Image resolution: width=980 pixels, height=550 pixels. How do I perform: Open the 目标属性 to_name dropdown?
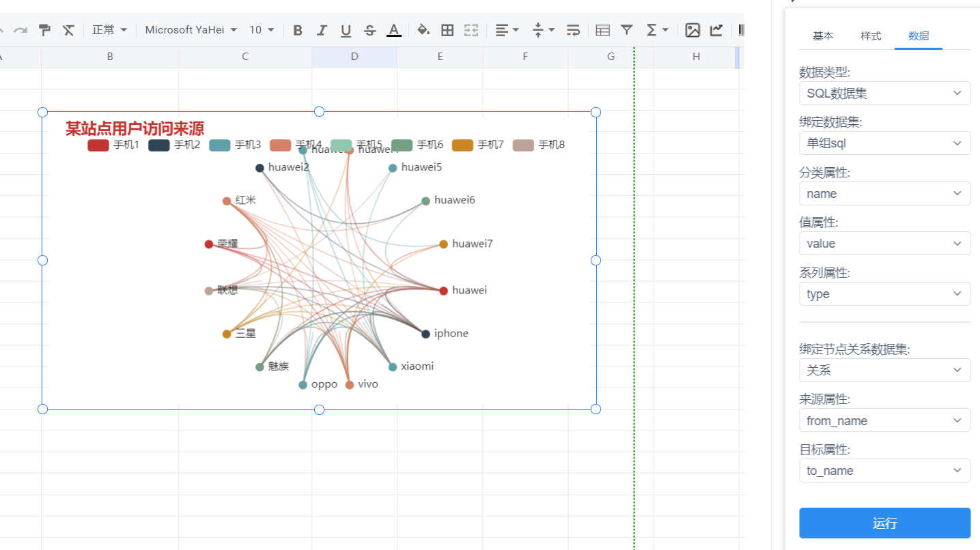click(x=884, y=471)
